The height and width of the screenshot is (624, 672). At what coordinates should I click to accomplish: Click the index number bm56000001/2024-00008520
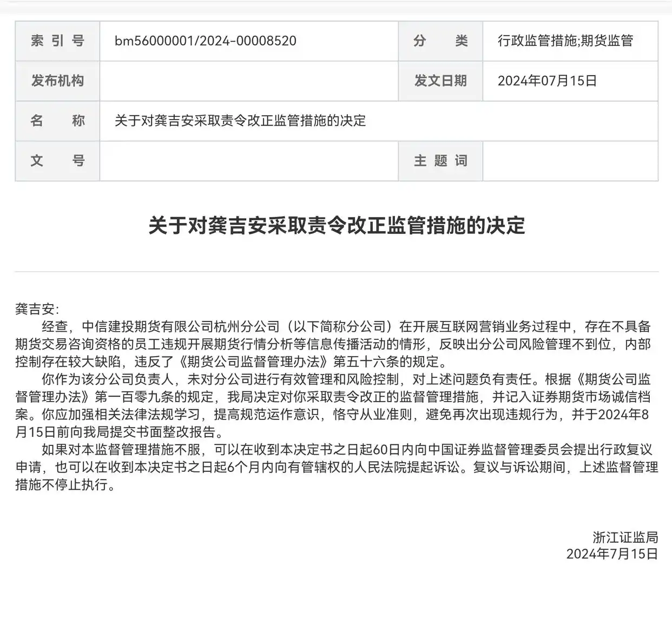point(205,41)
